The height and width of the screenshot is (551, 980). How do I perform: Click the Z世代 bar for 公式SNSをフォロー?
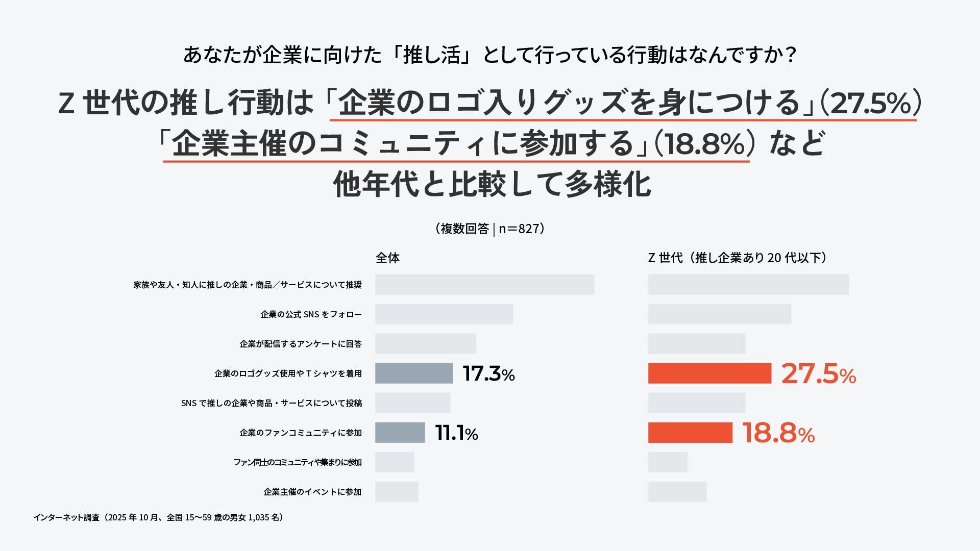coord(720,314)
